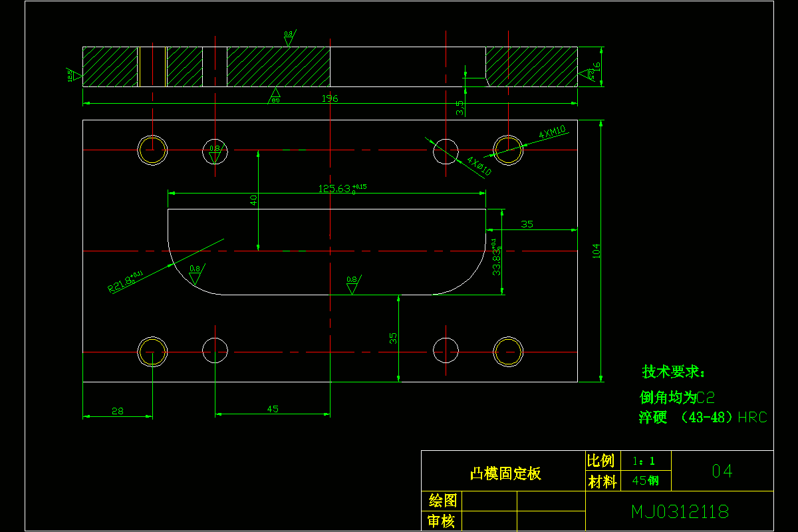
Task: Select the inverted roughness symbol below the section view
Action: [275, 96]
